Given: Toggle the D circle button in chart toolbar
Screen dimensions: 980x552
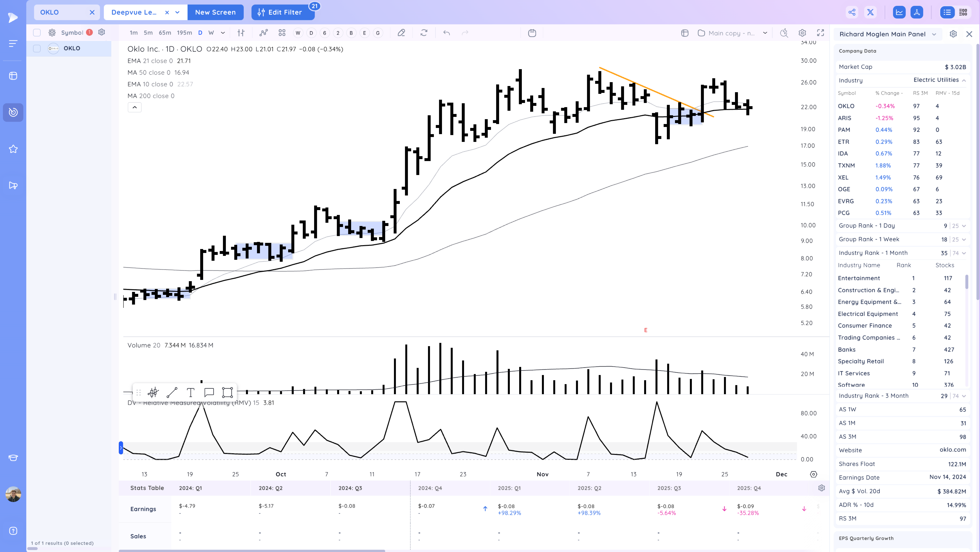Looking at the screenshot, I should pyautogui.click(x=311, y=33).
